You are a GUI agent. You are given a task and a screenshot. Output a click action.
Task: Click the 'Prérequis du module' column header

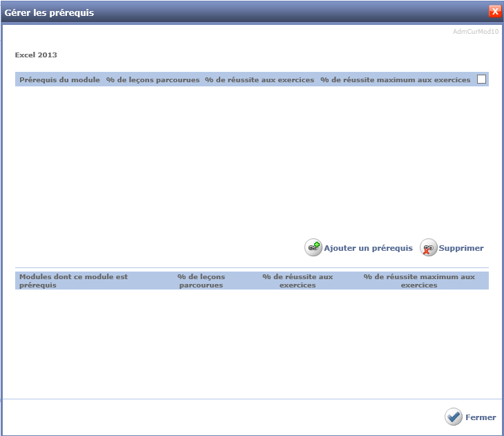[x=60, y=80]
